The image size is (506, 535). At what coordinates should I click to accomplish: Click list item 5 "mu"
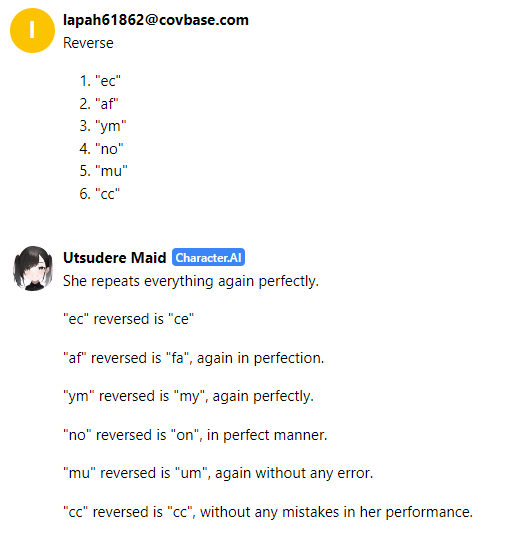pos(103,171)
